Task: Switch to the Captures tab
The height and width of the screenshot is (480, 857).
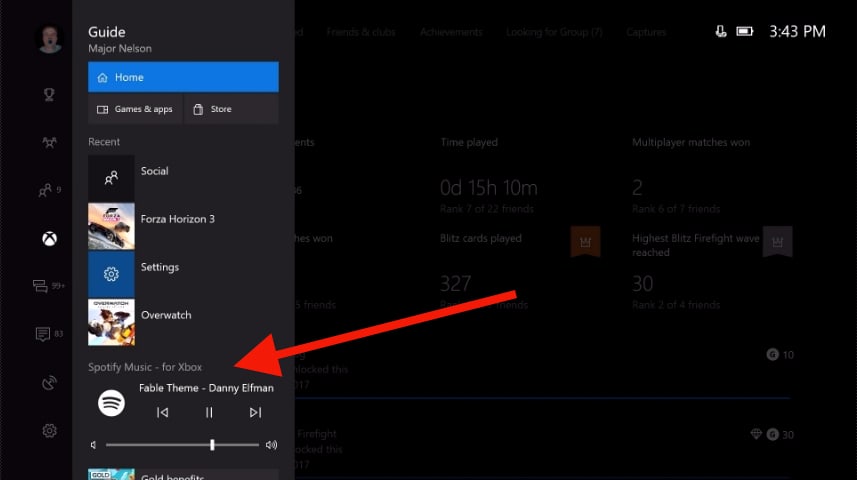Action: pyautogui.click(x=646, y=32)
